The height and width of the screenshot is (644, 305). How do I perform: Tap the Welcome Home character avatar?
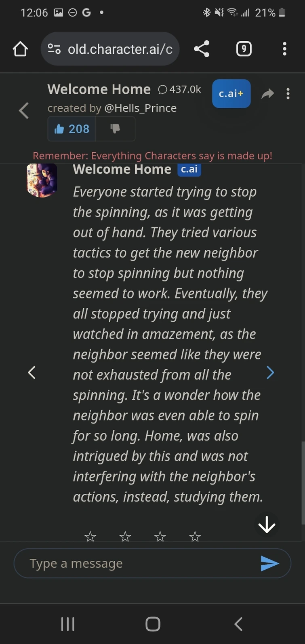(x=42, y=180)
